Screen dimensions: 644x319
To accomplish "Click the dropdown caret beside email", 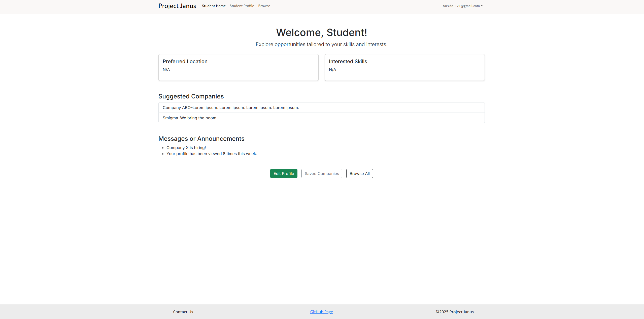I will coord(482,6).
